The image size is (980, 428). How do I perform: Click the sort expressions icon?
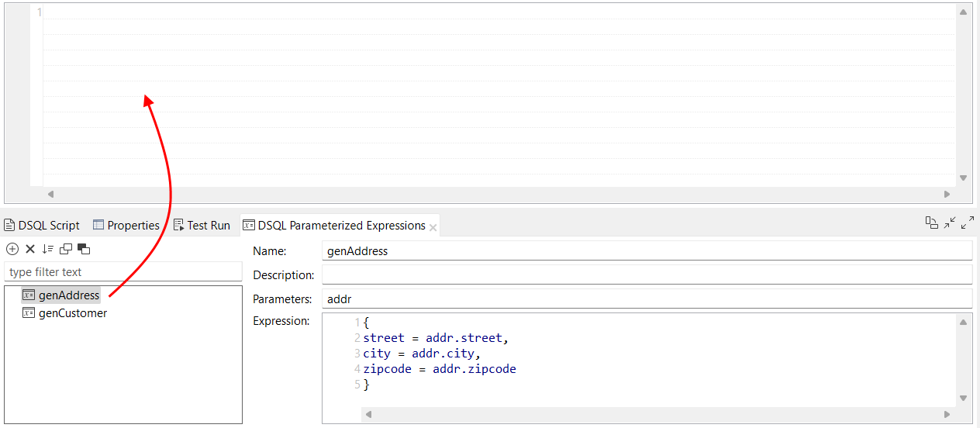pyautogui.click(x=48, y=249)
